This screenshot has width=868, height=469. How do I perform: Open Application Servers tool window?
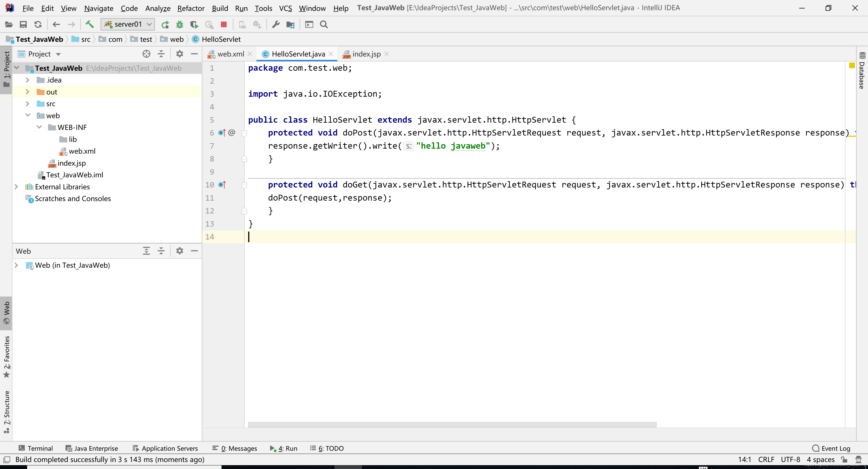coord(165,448)
